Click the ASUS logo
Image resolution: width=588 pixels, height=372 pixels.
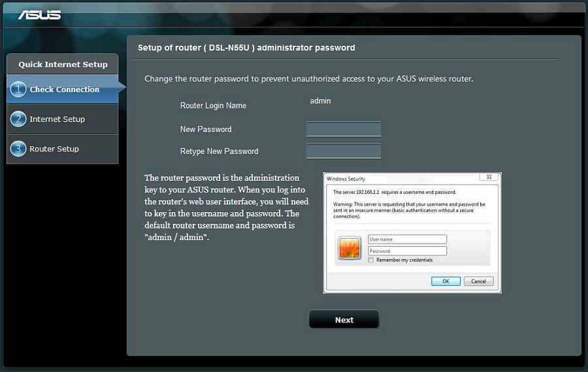[39, 15]
